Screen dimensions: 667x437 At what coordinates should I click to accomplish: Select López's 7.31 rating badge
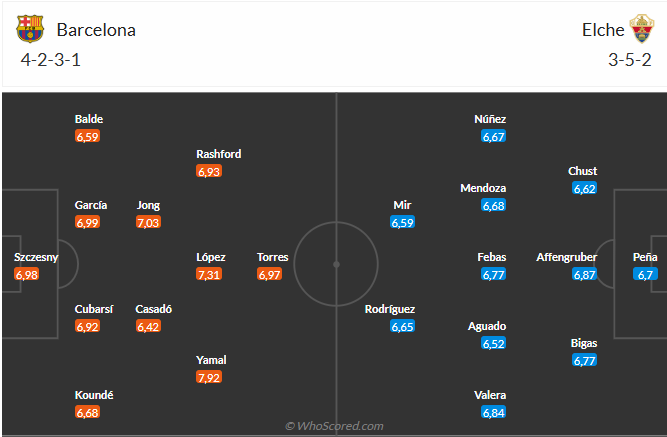pos(210,274)
